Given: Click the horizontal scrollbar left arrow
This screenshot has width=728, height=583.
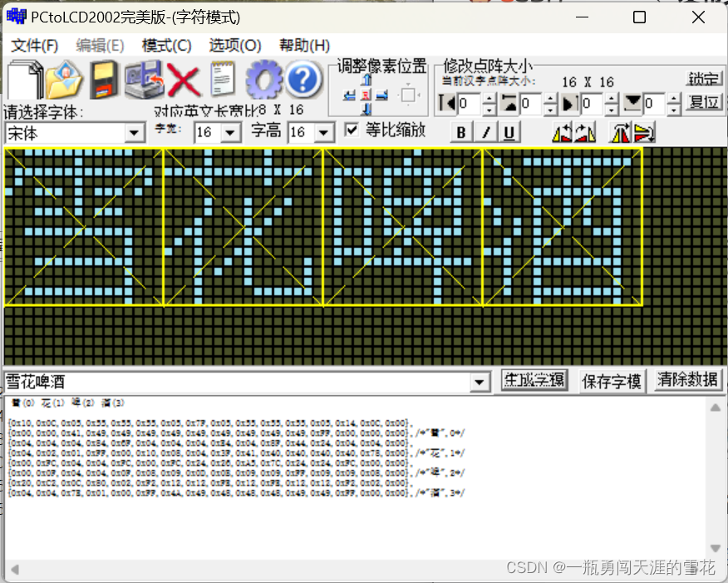Looking at the screenshot, I should pyautogui.click(x=14, y=570).
